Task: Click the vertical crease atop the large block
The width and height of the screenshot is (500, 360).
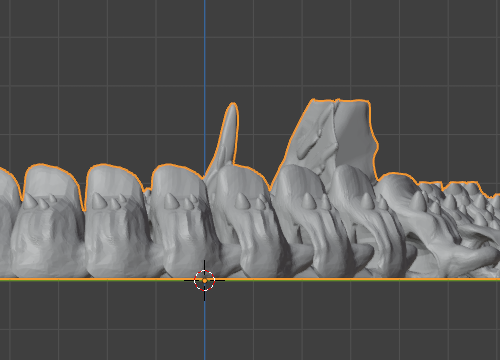Action: tap(335, 120)
